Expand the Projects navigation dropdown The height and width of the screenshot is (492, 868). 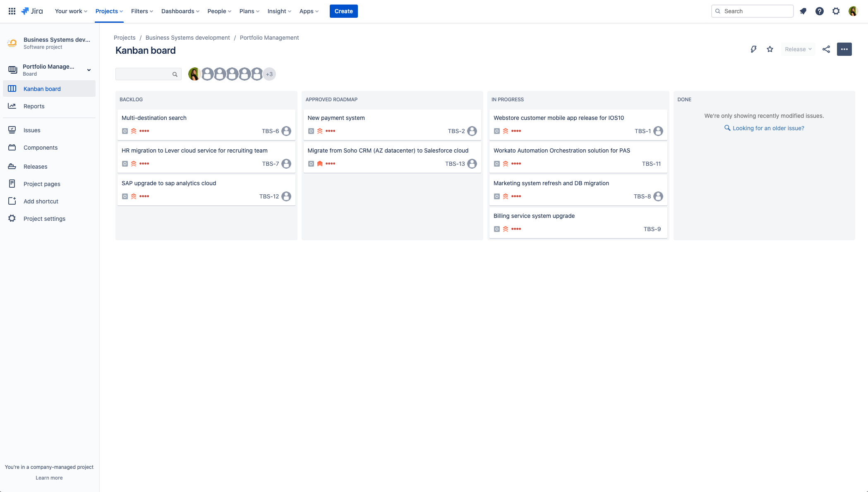coord(109,11)
